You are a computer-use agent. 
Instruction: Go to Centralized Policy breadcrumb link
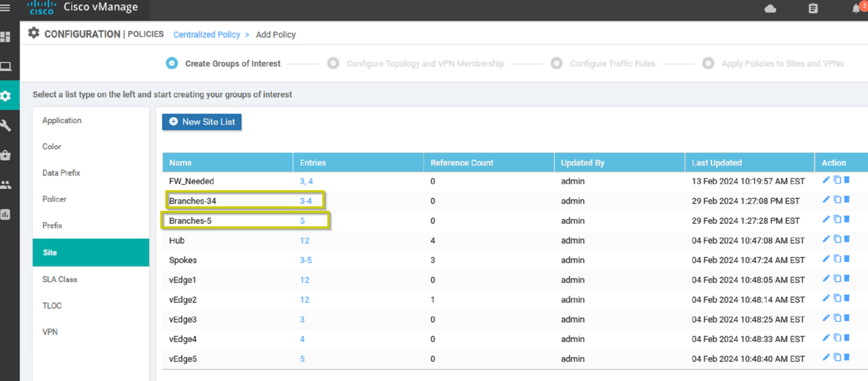[x=207, y=34]
